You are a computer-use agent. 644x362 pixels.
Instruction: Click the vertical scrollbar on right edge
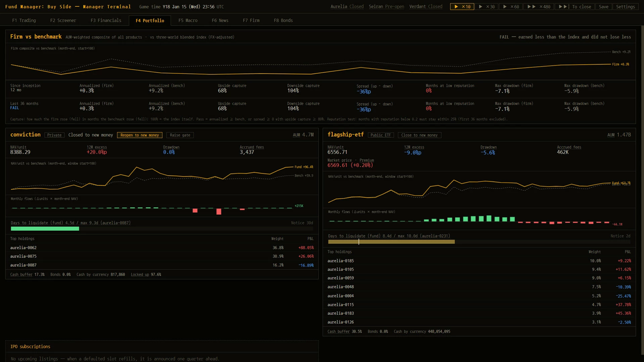tap(642, 190)
